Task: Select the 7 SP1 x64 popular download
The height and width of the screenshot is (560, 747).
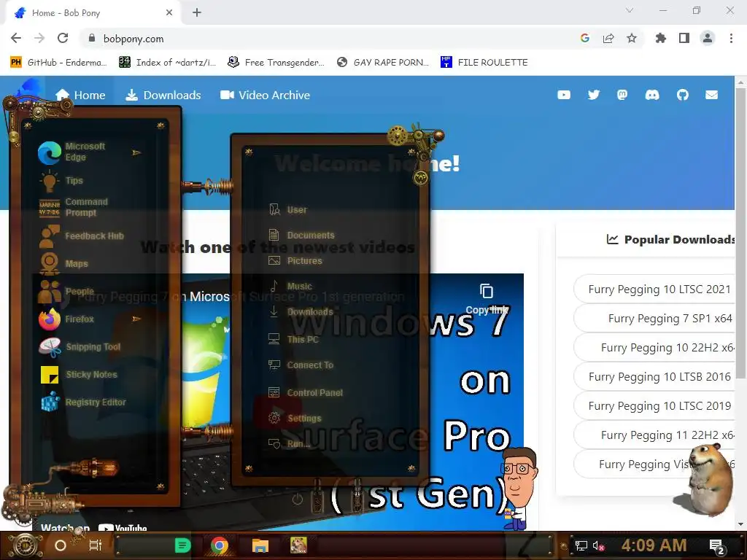Action: tap(655, 318)
